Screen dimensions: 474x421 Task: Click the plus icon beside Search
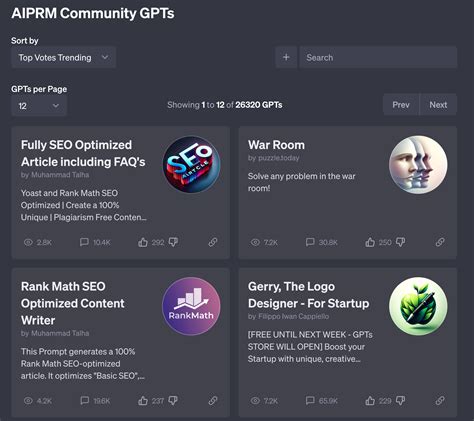pyautogui.click(x=286, y=57)
